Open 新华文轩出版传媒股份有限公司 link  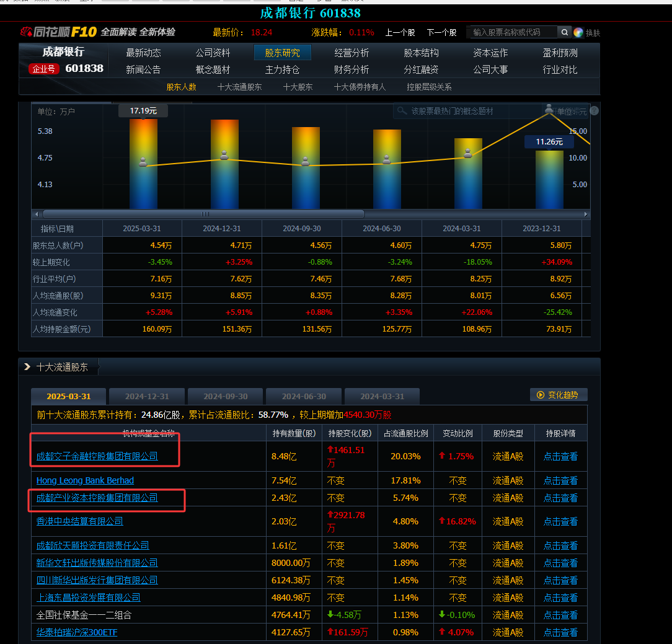pos(97,563)
